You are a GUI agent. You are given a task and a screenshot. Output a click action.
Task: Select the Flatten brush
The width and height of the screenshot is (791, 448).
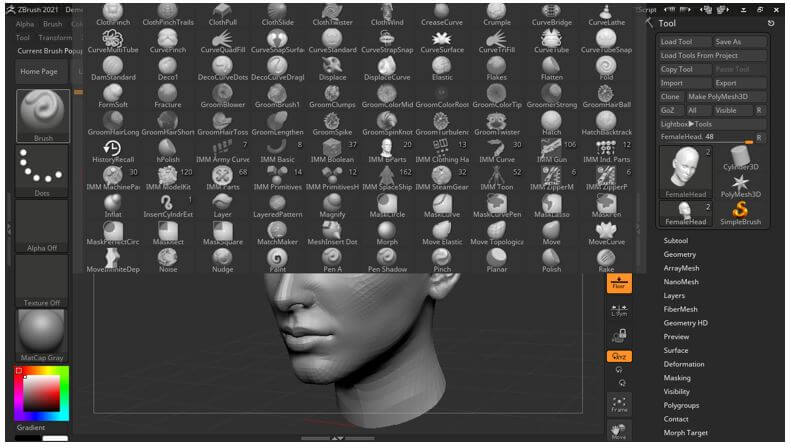point(551,69)
